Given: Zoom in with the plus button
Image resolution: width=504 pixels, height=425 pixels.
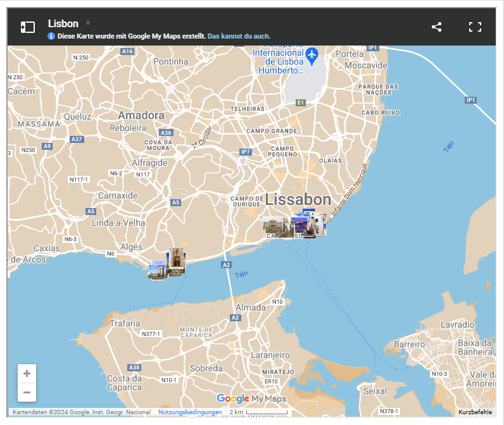Looking at the screenshot, I should point(27,373).
